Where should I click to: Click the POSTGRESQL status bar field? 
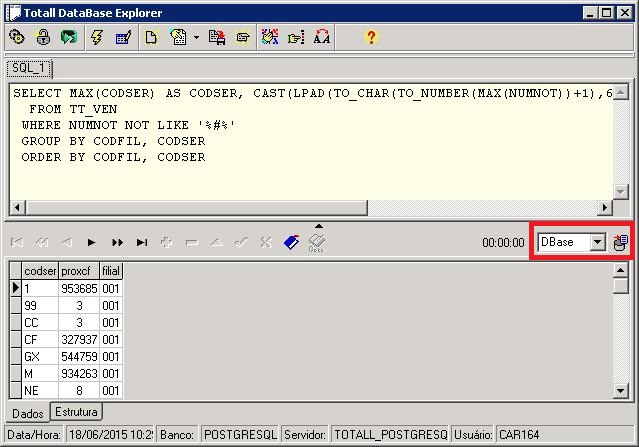point(240,435)
